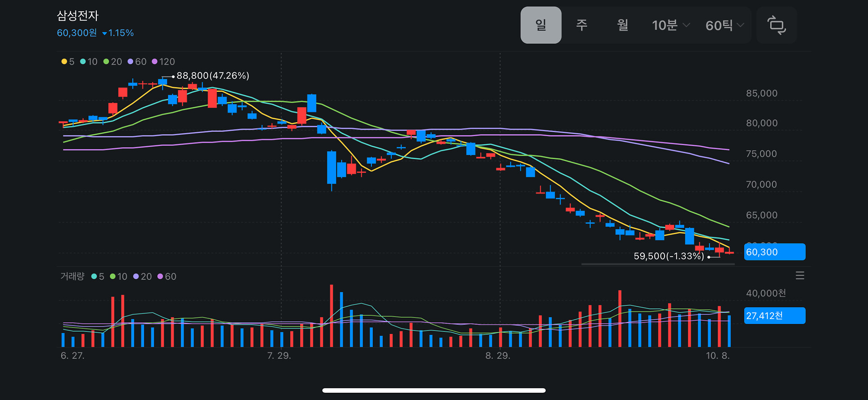Open the volume panel hamburger menu

pyautogui.click(x=800, y=276)
